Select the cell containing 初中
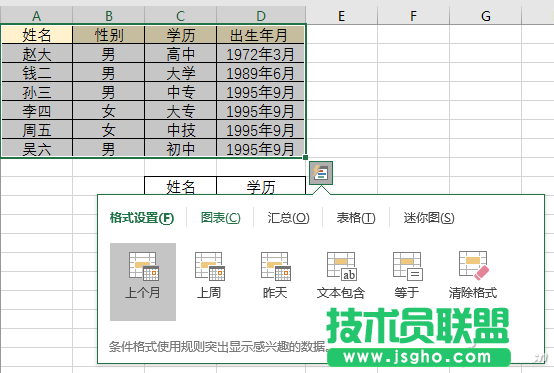 (181, 148)
